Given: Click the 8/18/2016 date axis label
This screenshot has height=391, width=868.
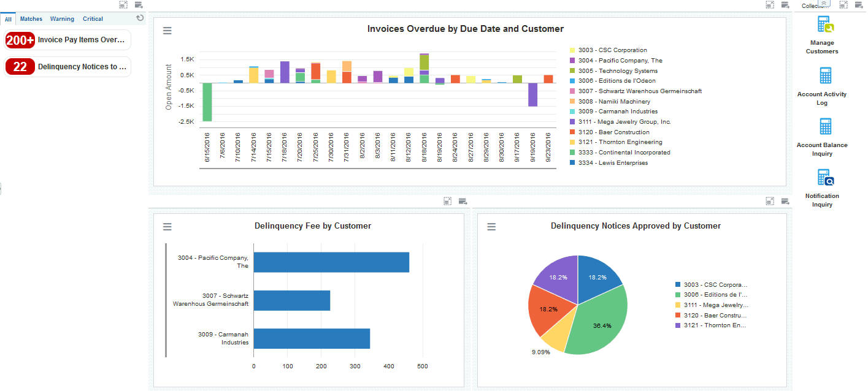Looking at the screenshot, I should (x=424, y=148).
